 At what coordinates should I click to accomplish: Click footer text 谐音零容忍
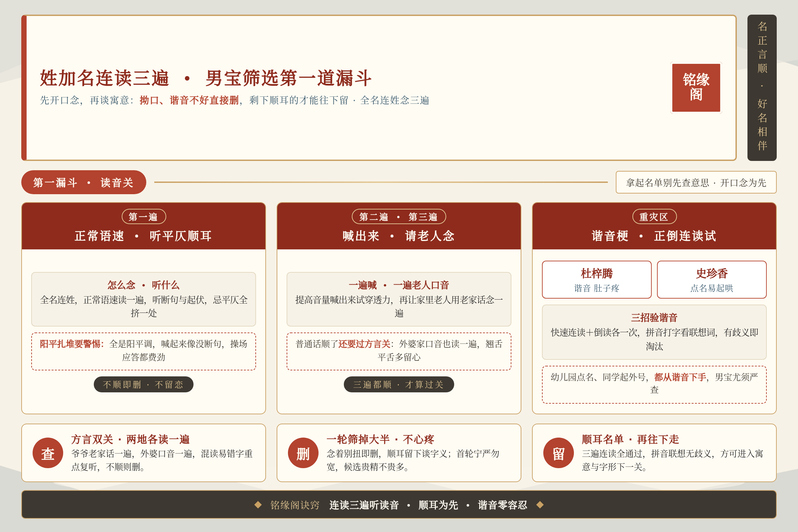[502, 505]
